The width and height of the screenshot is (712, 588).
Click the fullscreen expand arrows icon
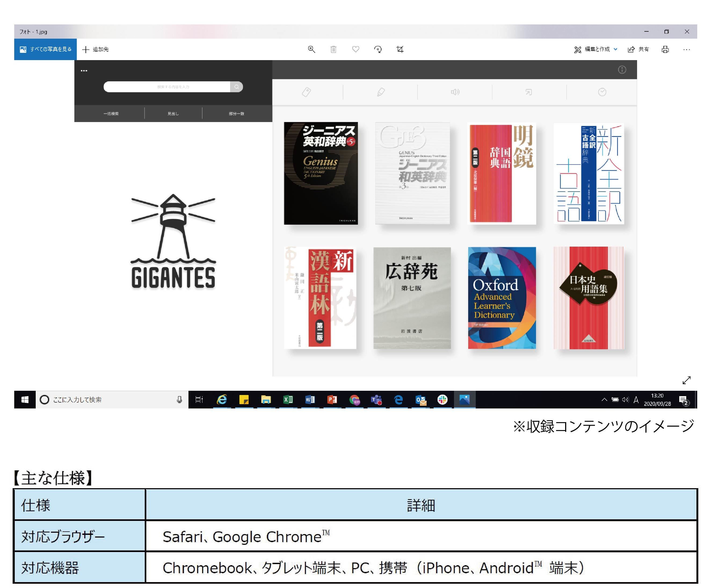[x=686, y=380]
